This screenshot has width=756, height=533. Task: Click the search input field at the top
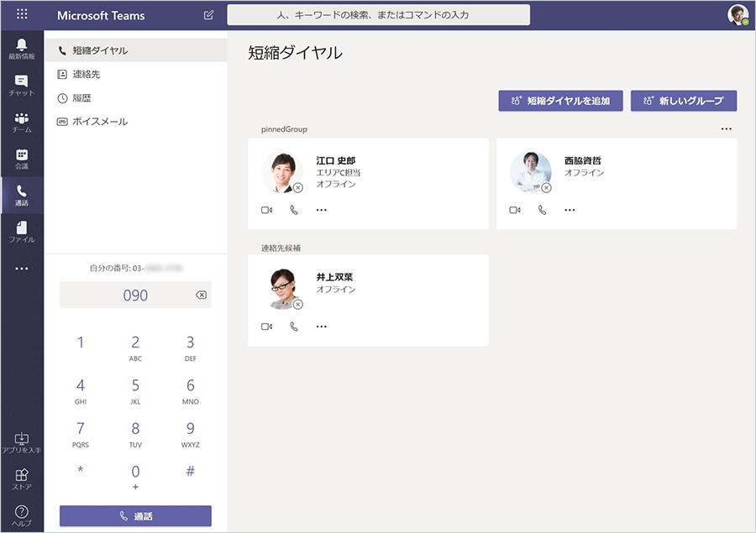coord(377,14)
